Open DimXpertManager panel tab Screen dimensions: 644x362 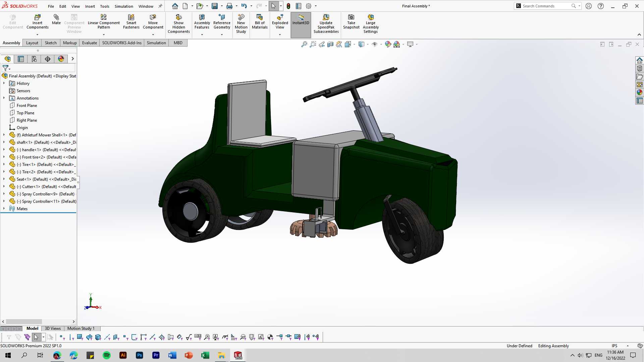point(48,59)
